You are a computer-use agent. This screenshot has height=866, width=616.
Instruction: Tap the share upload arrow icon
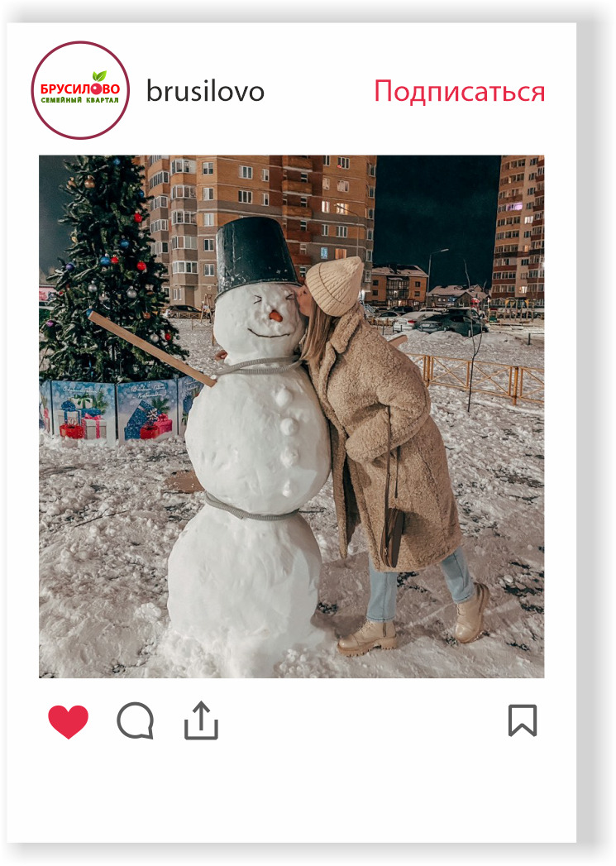202,720
